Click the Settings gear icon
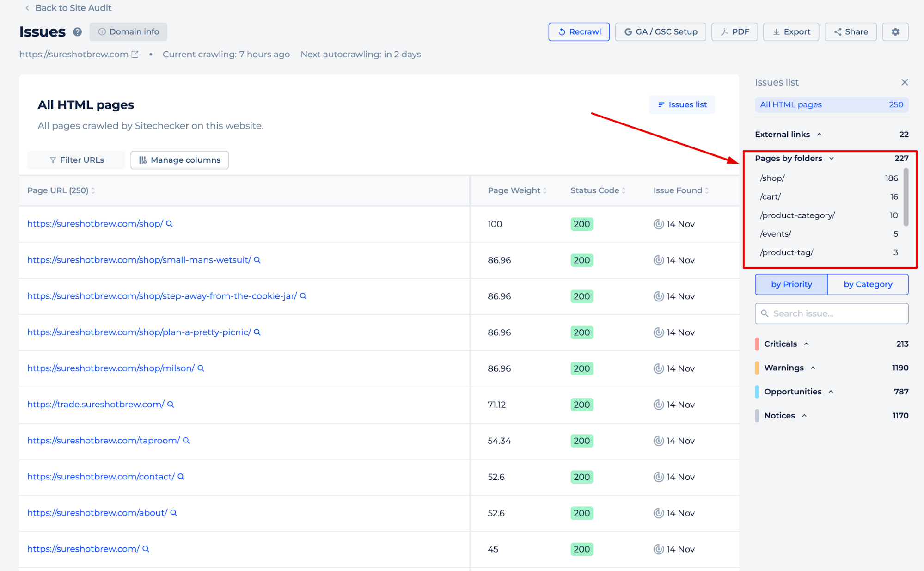 896,32
